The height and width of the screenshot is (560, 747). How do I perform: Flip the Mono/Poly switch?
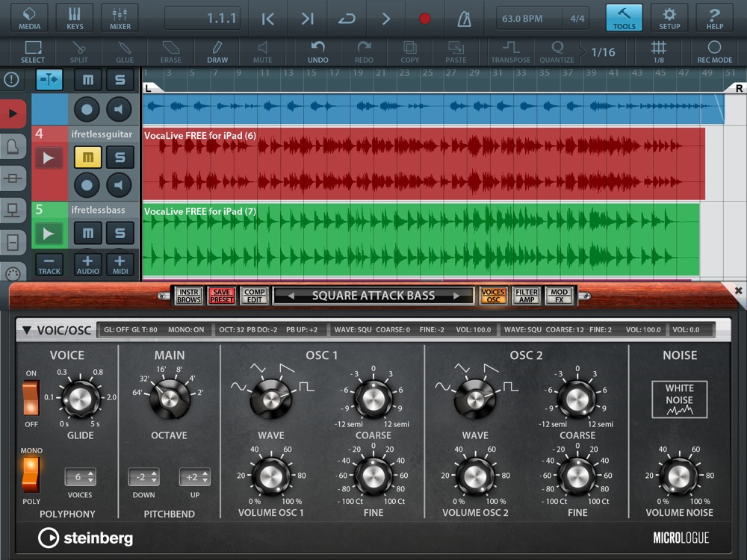pyautogui.click(x=31, y=475)
